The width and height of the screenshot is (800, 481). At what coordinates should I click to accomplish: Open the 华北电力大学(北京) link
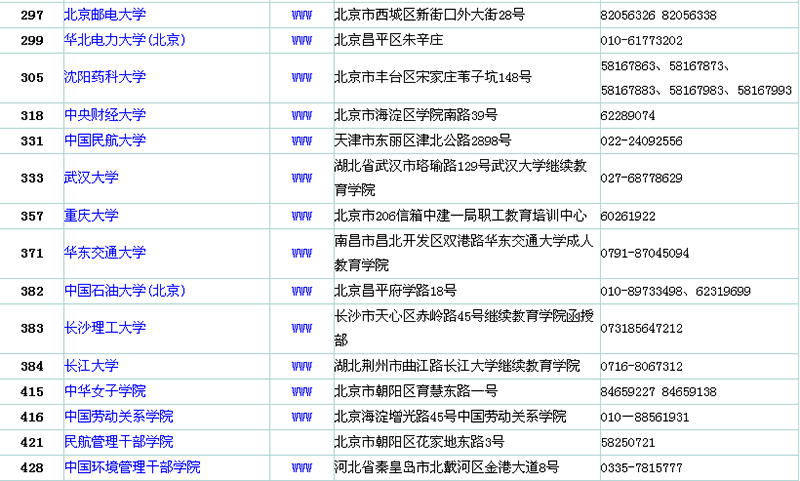124,40
